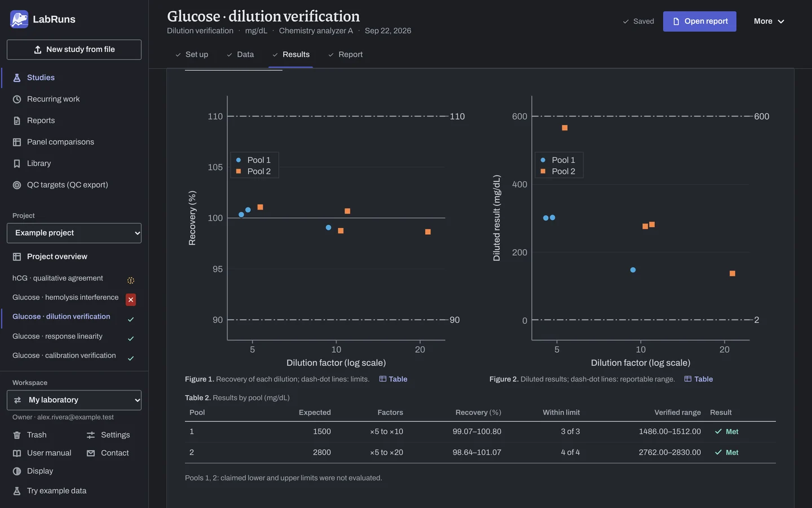Click the User manual book icon
The image size is (812, 508).
(x=17, y=453)
